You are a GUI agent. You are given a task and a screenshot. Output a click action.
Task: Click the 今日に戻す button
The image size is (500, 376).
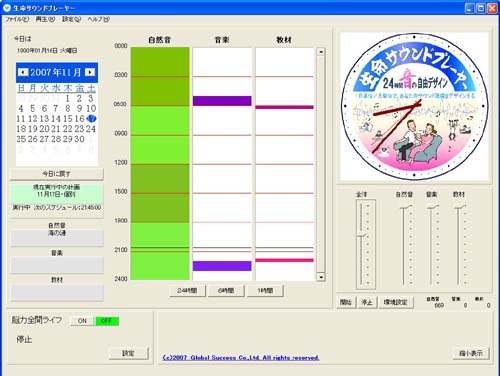(x=57, y=174)
